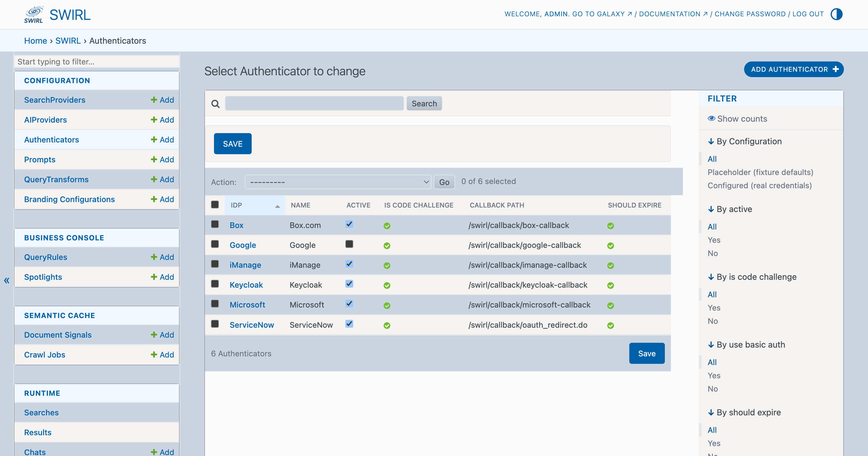
Task: Open the GO TO GALAXY link
Action: (602, 14)
